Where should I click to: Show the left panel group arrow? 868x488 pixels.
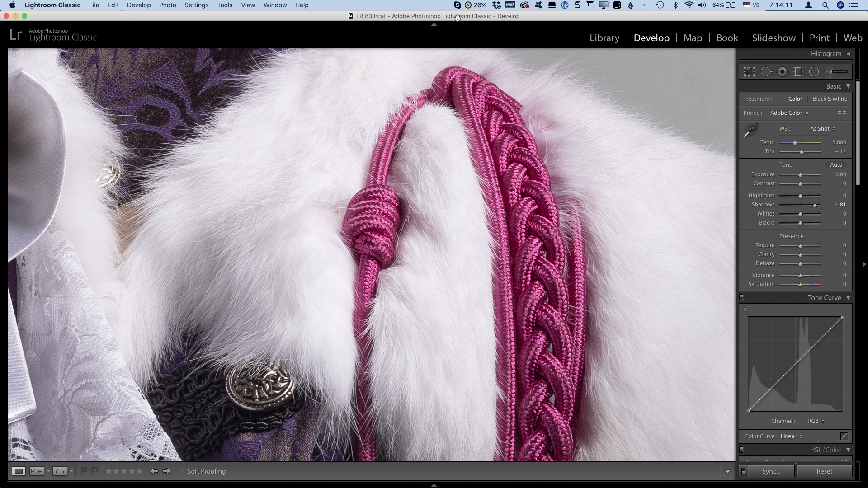point(3,264)
